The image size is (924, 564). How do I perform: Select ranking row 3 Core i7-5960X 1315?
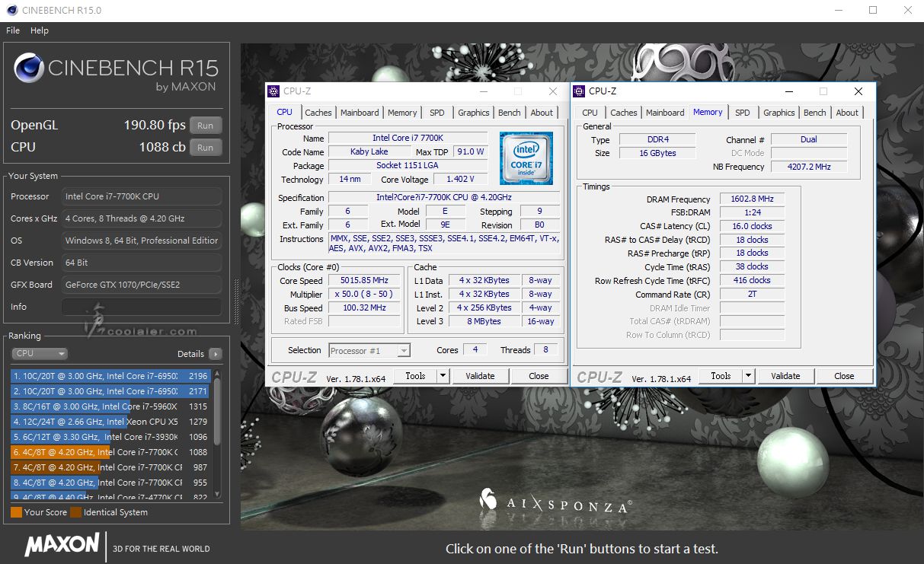click(111, 406)
